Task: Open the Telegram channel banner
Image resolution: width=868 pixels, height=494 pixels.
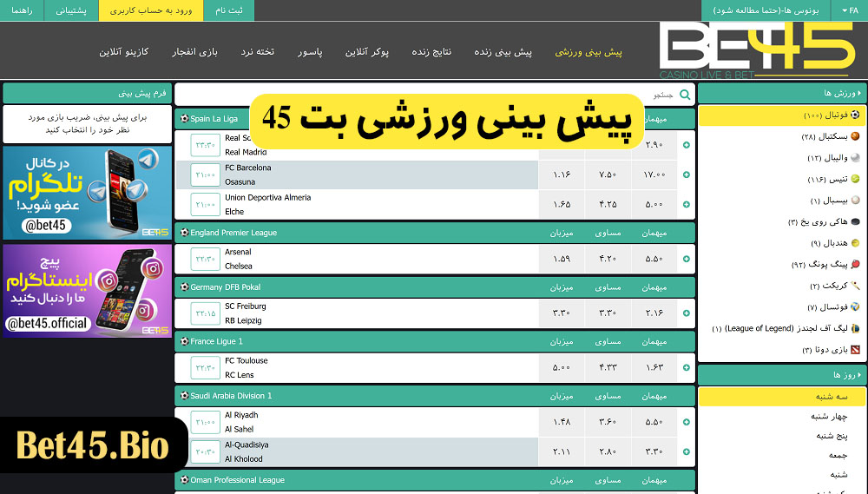Action: click(x=87, y=192)
